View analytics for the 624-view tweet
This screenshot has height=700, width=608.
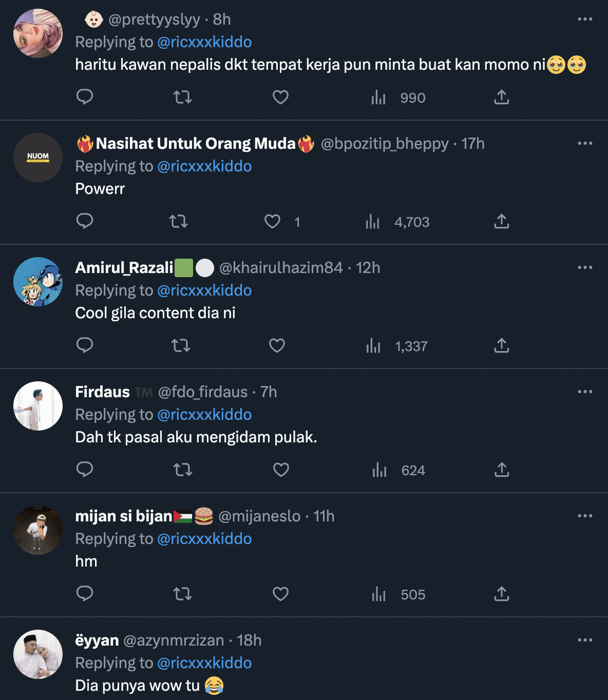pos(379,470)
